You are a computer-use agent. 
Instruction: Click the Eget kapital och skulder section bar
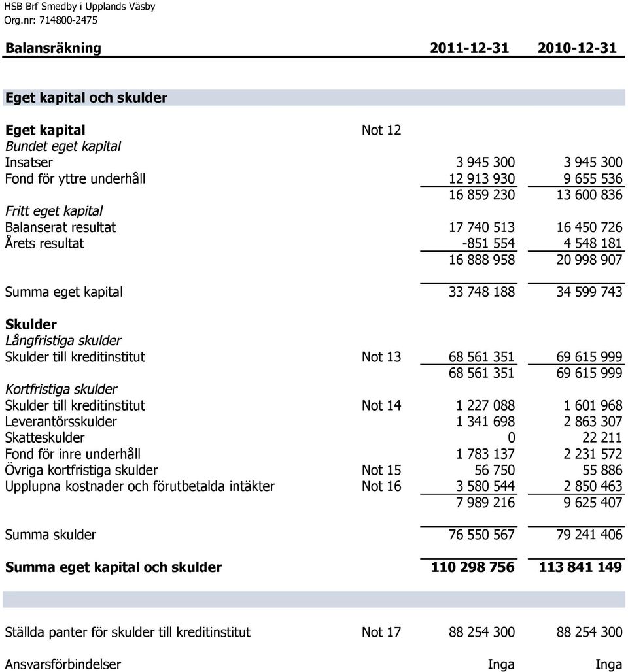pyautogui.click(x=314, y=97)
